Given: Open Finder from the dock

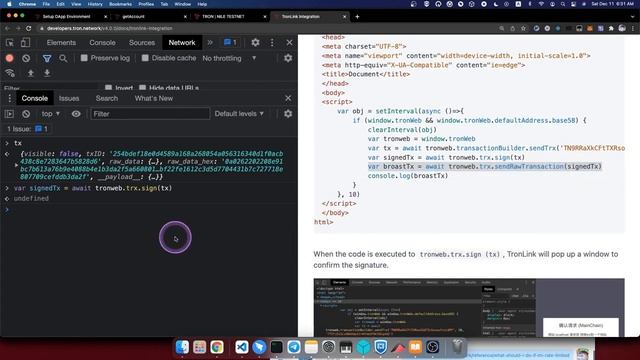Looking at the screenshot, I should point(182,347).
